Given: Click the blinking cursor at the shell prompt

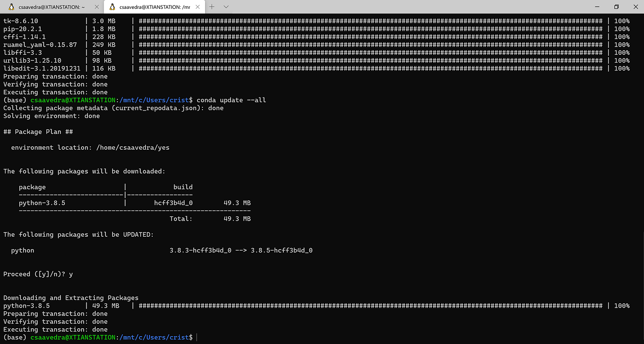Looking at the screenshot, I should pos(196,337).
